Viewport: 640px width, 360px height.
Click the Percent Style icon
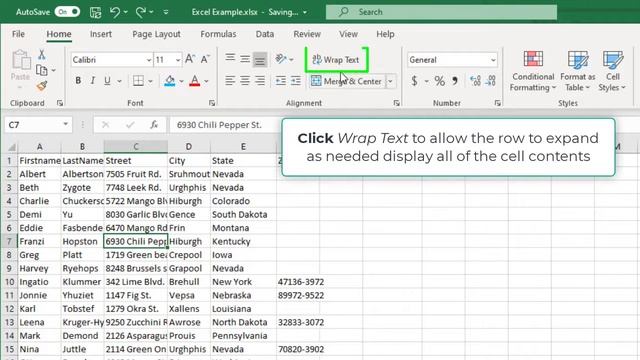[440, 81]
